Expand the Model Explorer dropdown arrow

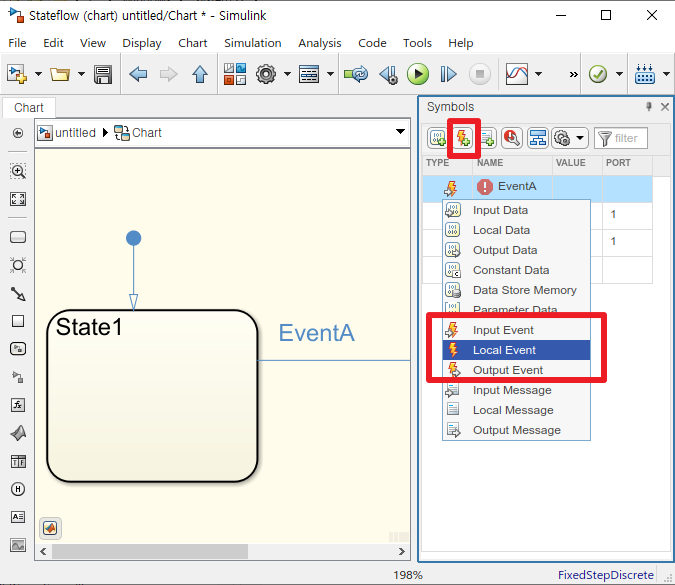pyautogui.click(x=330, y=74)
